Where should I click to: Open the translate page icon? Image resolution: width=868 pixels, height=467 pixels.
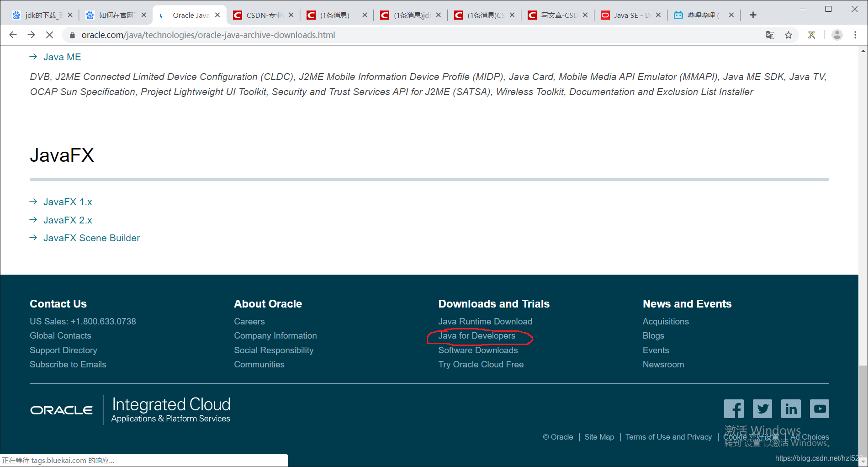coord(770,35)
